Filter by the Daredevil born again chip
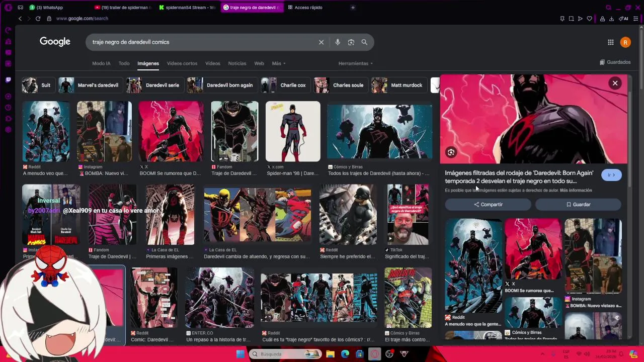 tap(222, 85)
